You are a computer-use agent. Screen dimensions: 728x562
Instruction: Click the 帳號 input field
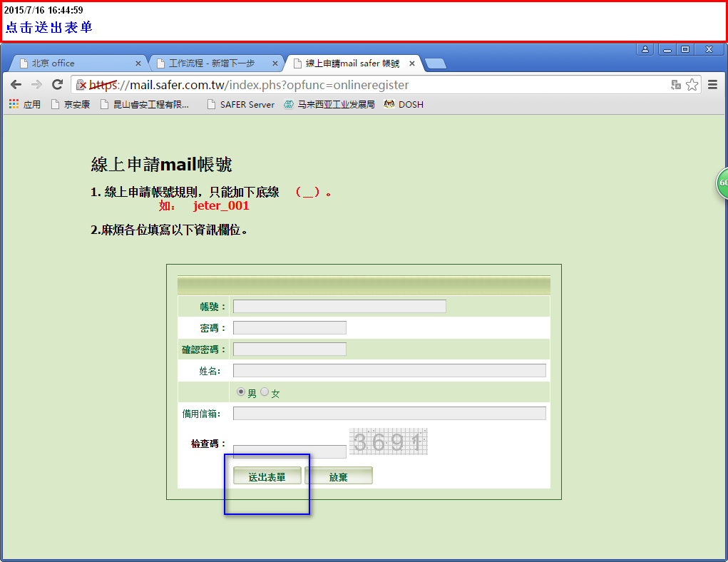(339, 307)
